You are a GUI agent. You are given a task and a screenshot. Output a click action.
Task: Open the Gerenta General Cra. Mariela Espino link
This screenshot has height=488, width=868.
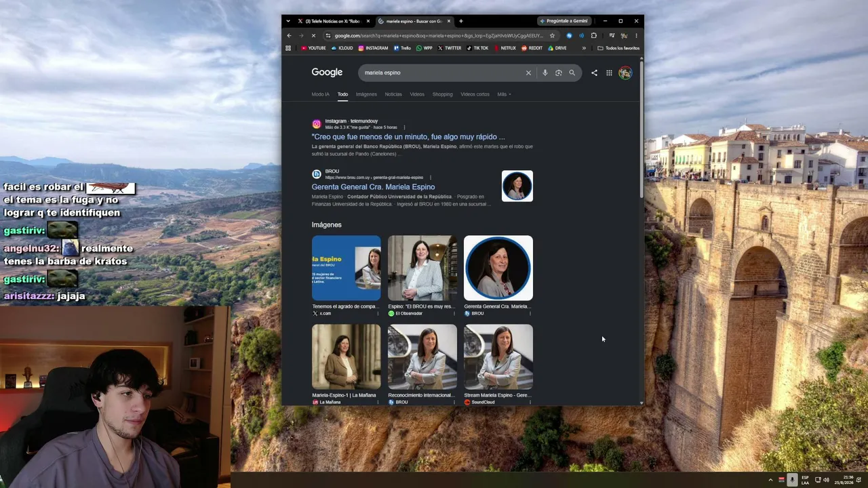point(373,187)
